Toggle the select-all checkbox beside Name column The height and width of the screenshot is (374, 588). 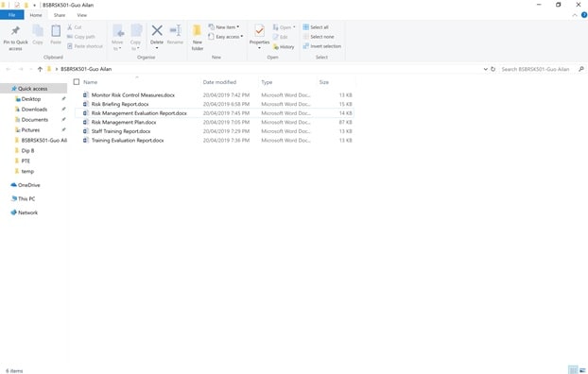point(77,82)
